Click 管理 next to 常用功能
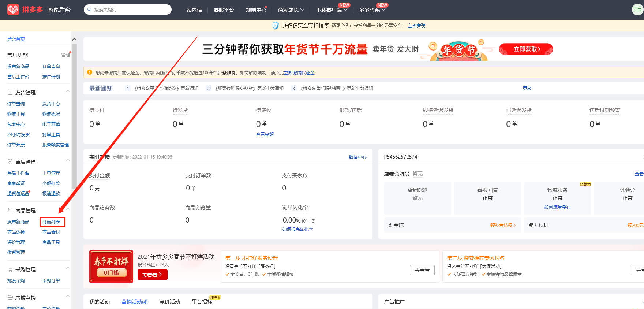This screenshot has width=644, height=309. click(x=66, y=55)
